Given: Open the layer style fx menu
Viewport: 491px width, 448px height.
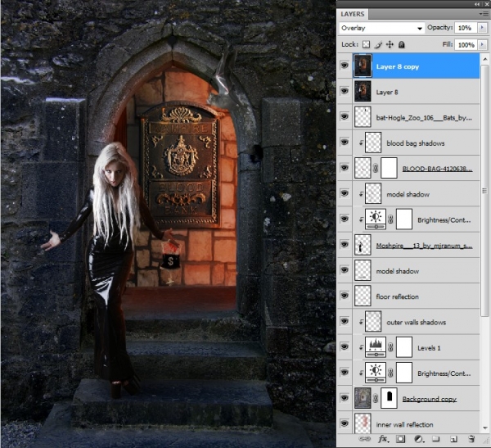Looking at the screenshot, I should [x=383, y=439].
